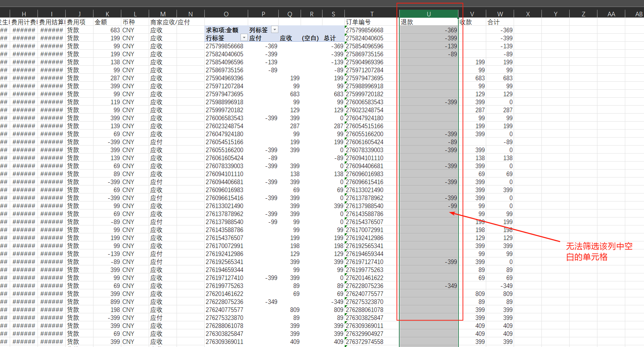Viewport: 644px width, 347px height.
Task: Select column O header
Action: (x=226, y=14)
